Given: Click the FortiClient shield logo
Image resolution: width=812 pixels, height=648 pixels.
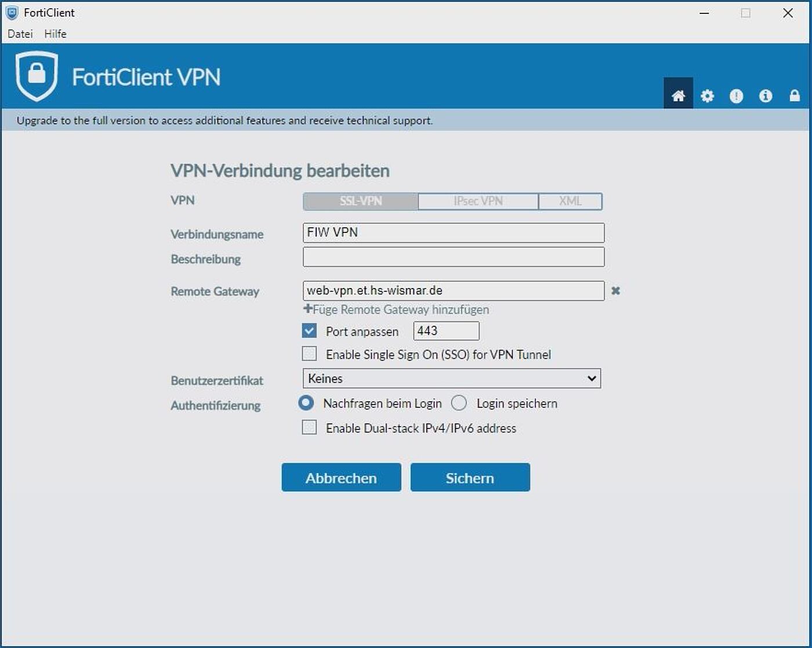Looking at the screenshot, I should click(37, 76).
